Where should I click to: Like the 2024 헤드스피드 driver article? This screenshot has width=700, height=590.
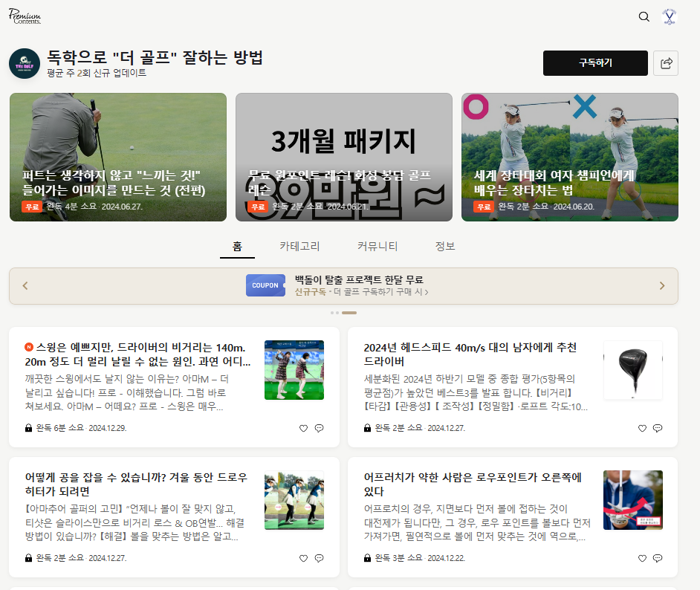[x=643, y=429]
